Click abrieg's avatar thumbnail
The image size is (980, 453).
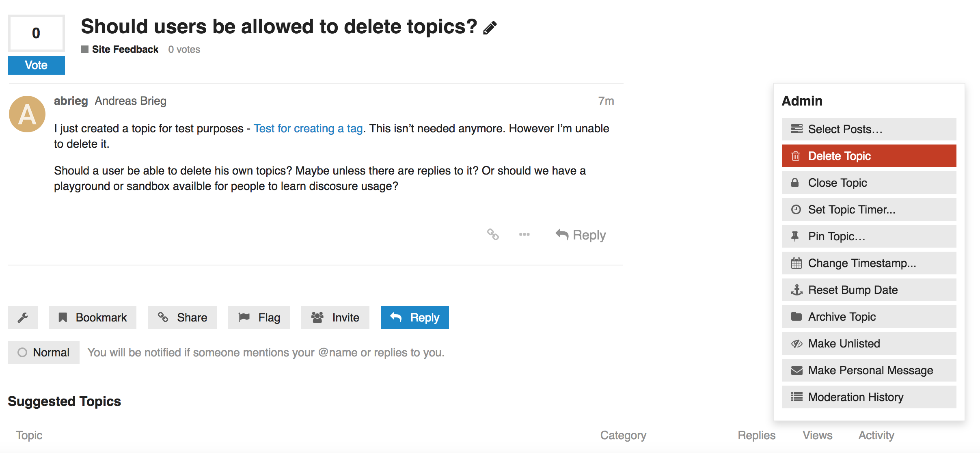(x=27, y=114)
